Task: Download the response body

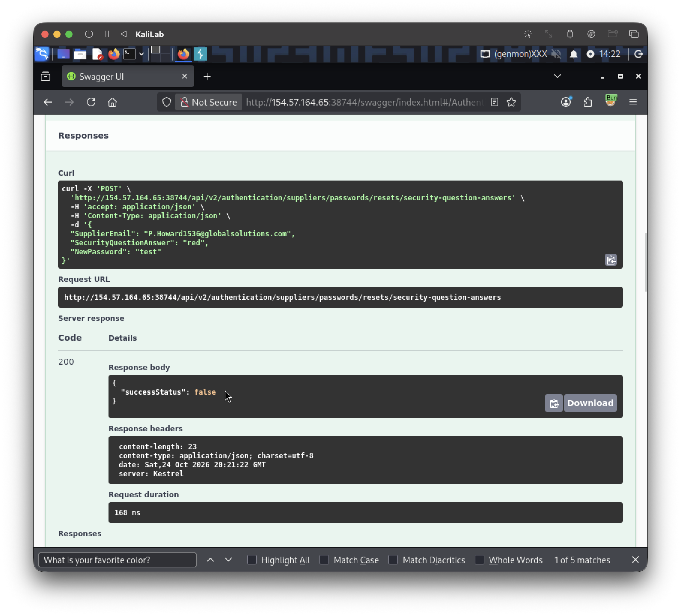Action: (590, 403)
